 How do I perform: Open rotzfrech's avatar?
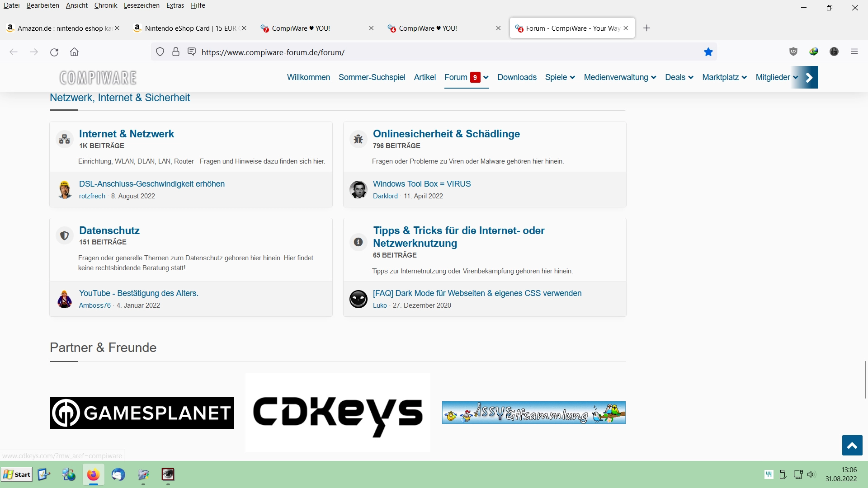(65, 190)
